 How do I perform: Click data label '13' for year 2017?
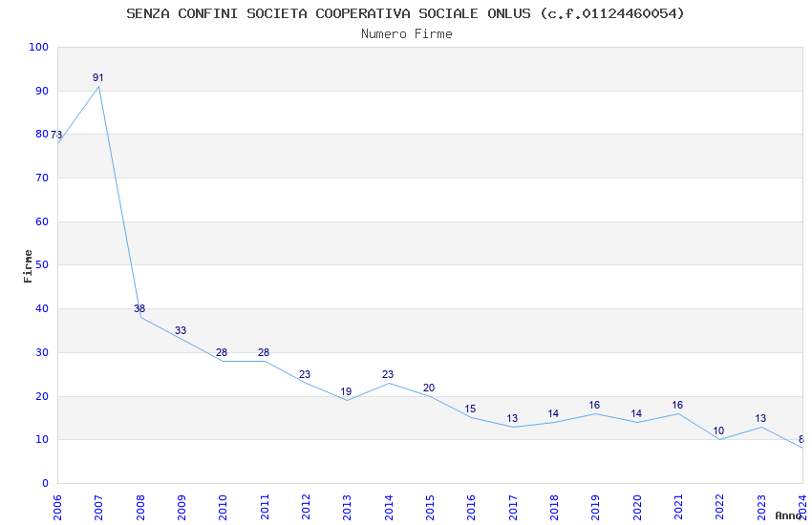tap(512, 418)
